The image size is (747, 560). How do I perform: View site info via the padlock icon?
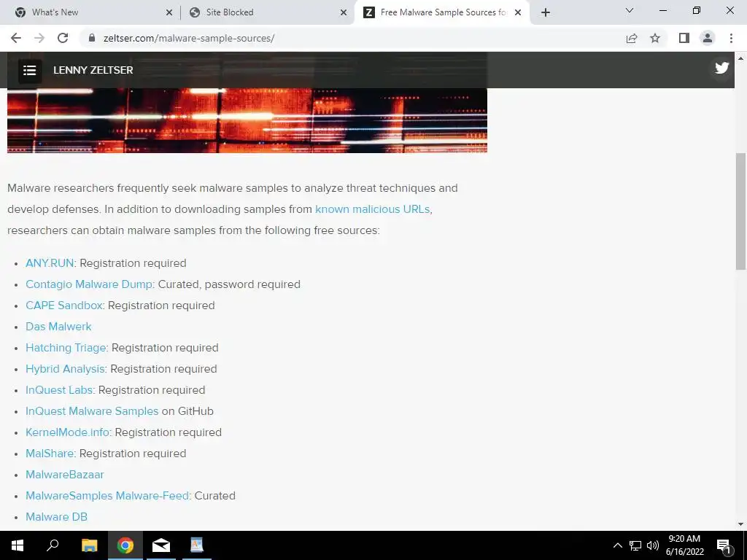point(91,38)
